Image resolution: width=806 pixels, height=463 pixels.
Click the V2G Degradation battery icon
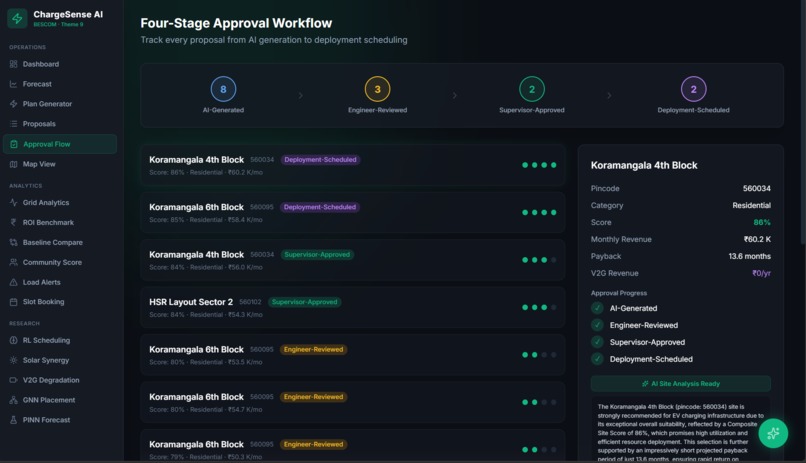[13, 380]
